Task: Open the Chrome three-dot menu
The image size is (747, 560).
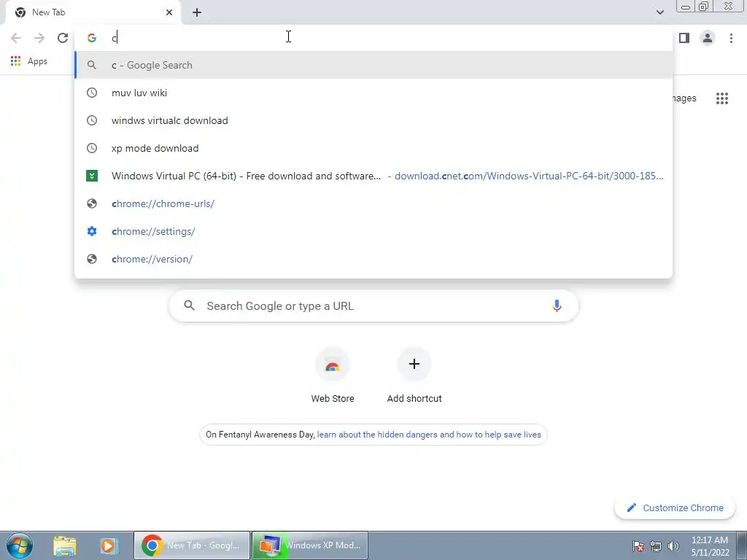Action: pos(731,38)
